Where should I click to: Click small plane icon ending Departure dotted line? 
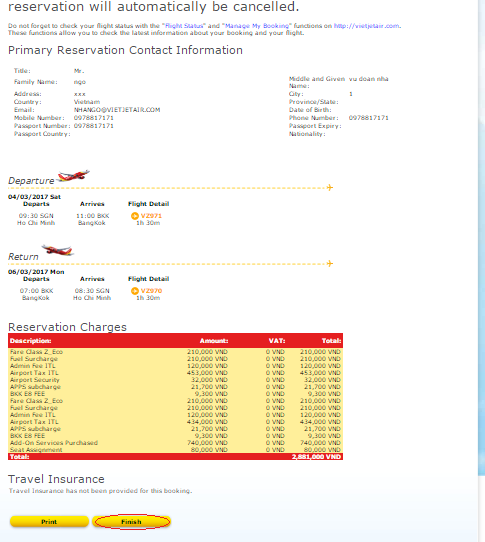point(330,188)
